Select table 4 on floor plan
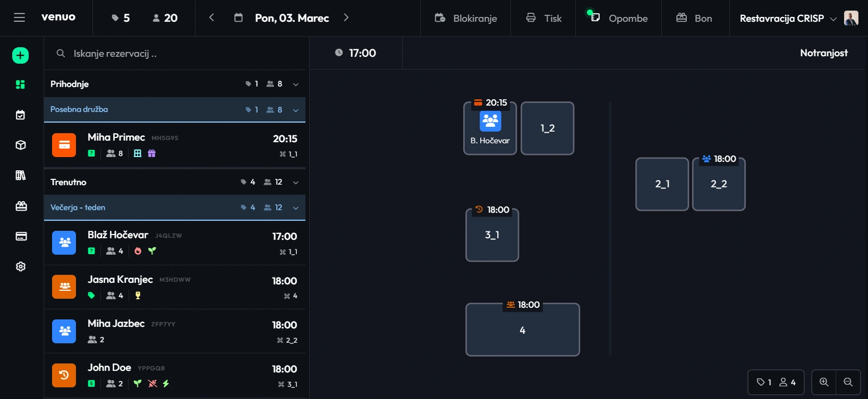Viewport: 868px width, 399px height. pyautogui.click(x=523, y=329)
